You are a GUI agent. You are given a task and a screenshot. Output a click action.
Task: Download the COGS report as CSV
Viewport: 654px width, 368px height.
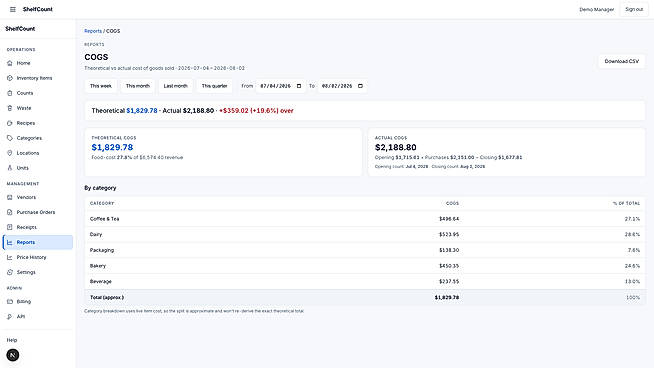tap(621, 61)
